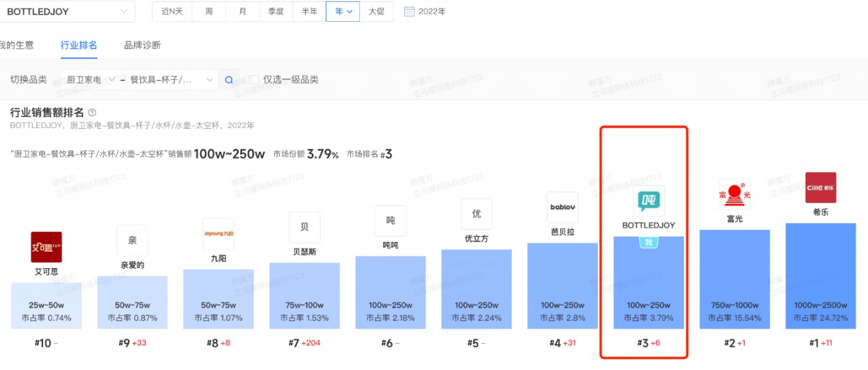
Task: Click the 切换品类 label
Action: (x=29, y=80)
